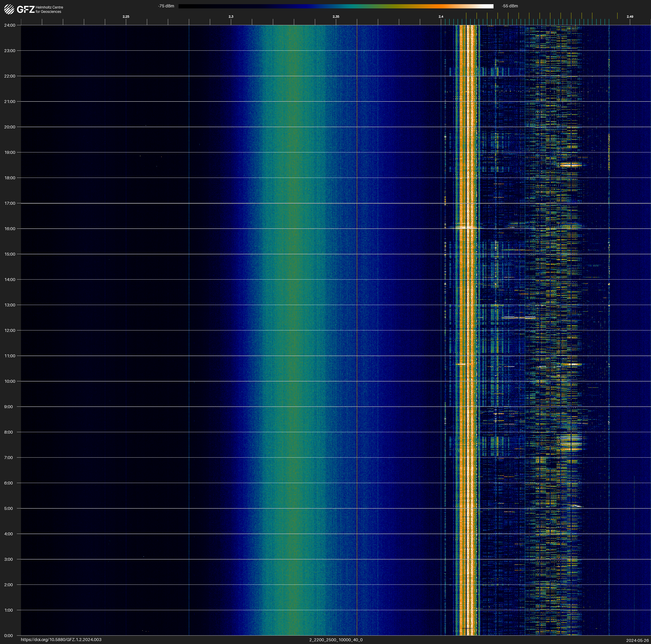Click the dark blue part of the color scale
Image resolution: width=651 pixels, height=644 pixels.
click(303, 6)
